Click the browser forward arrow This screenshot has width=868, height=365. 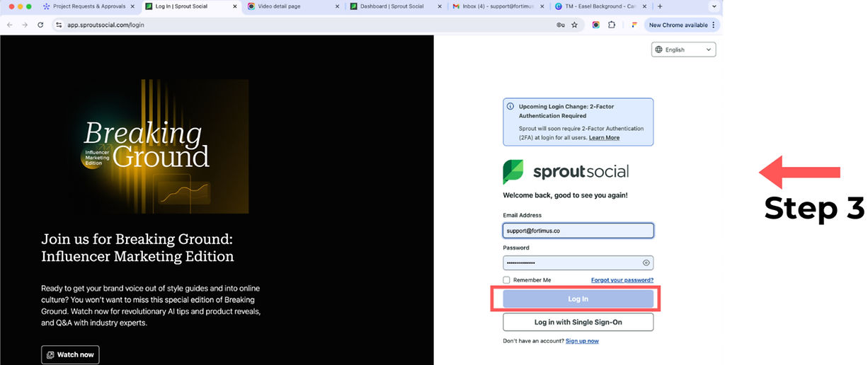coord(25,25)
